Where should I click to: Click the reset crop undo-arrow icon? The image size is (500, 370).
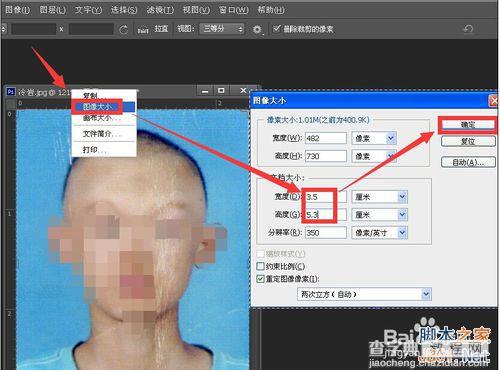click(468, 30)
